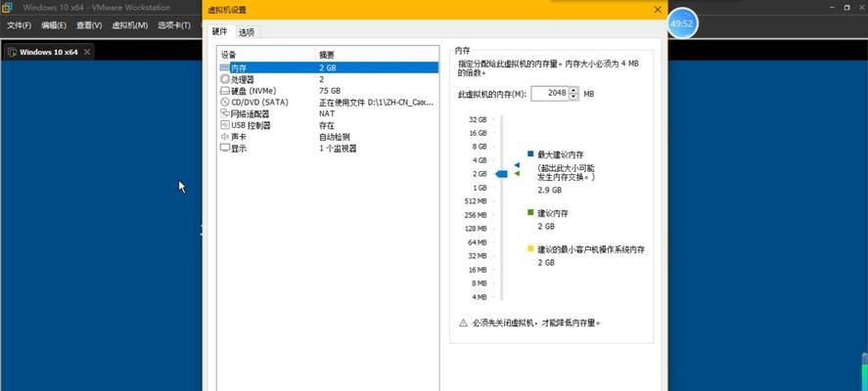
Task: Click the yellow minimum guest OS memory legend square
Action: (530, 249)
